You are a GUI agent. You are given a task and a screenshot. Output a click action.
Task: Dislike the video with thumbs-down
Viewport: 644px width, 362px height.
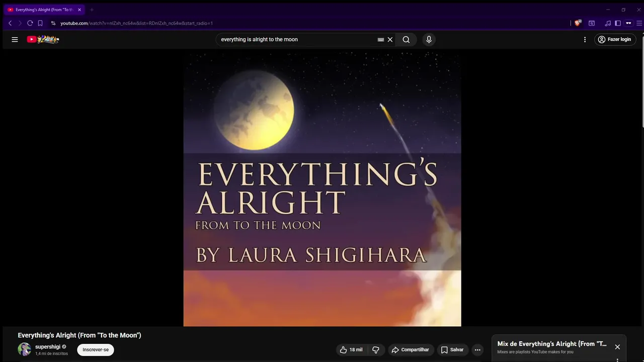[x=375, y=349]
